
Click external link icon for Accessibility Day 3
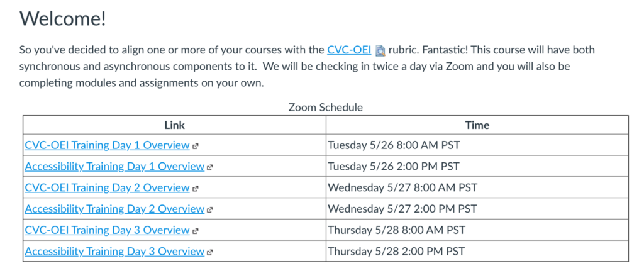[x=210, y=252]
